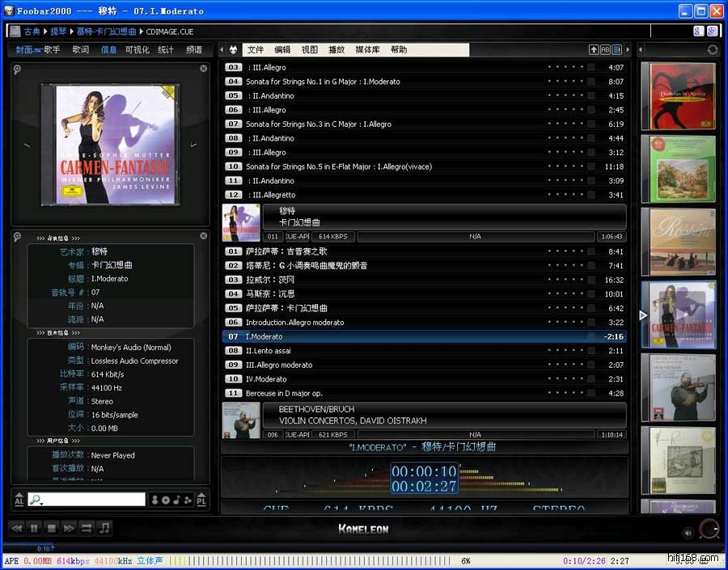The height and width of the screenshot is (570, 728).
Task: Click the PL button right of search icons
Action: tap(201, 500)
